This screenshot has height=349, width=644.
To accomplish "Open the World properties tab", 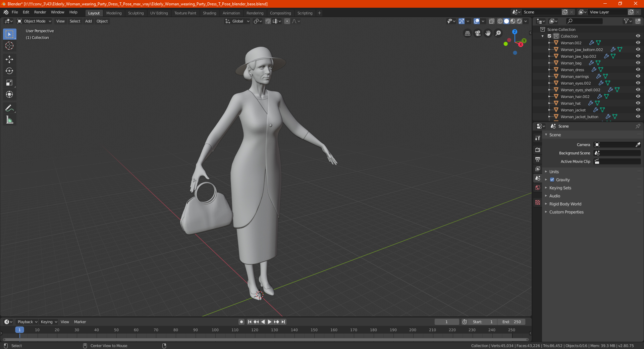I will coord(538,188).
